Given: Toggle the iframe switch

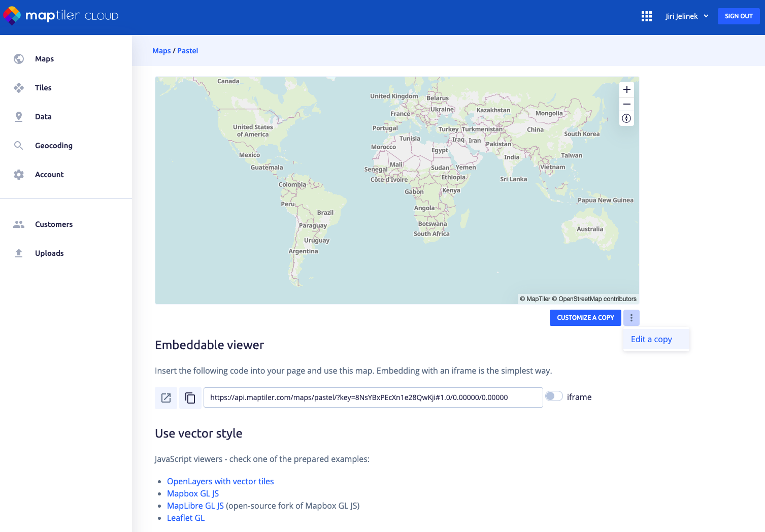Looking at the screenshot, I should 554,396.
